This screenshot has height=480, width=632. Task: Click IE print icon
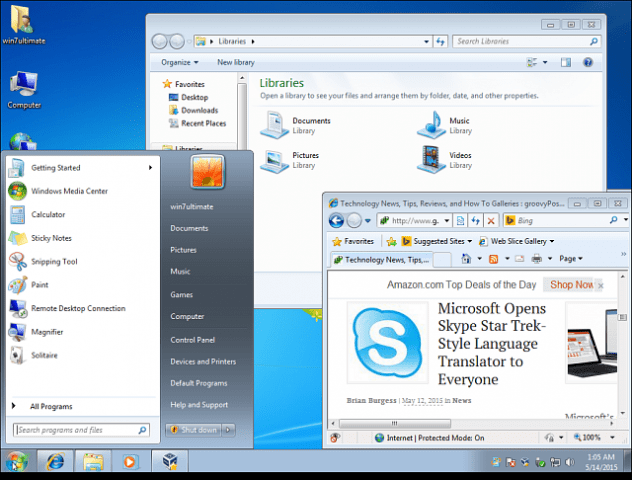click(x=536, y=259)
